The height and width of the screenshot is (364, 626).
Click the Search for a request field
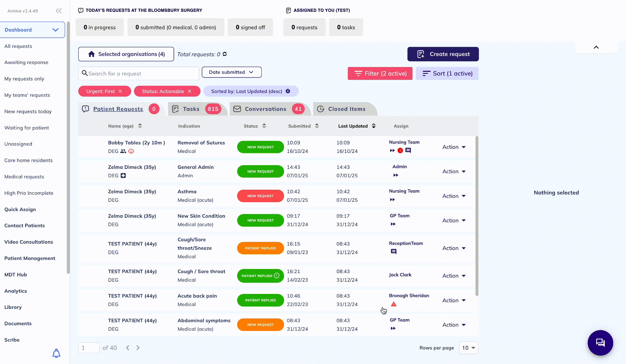coord(139,73)
